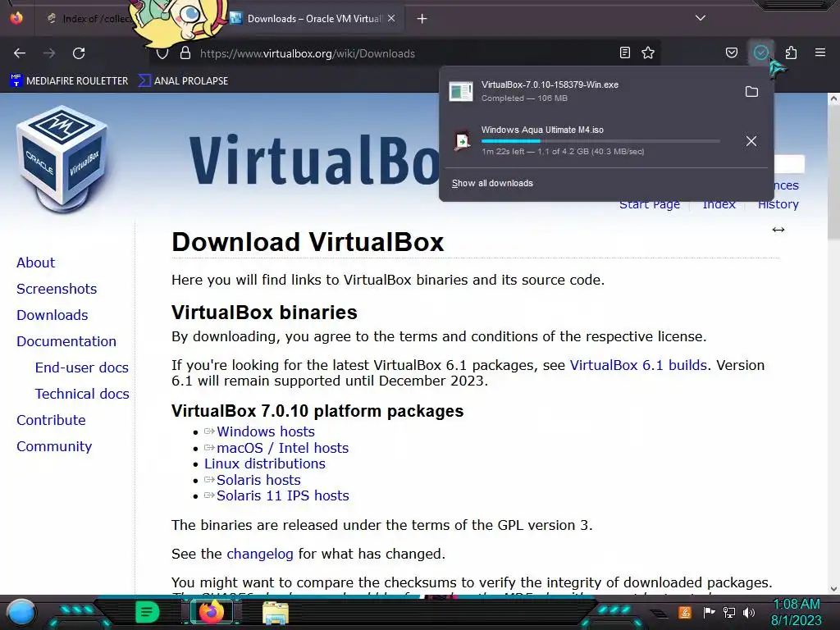Click Show all downloads

[x=492, y=183]
